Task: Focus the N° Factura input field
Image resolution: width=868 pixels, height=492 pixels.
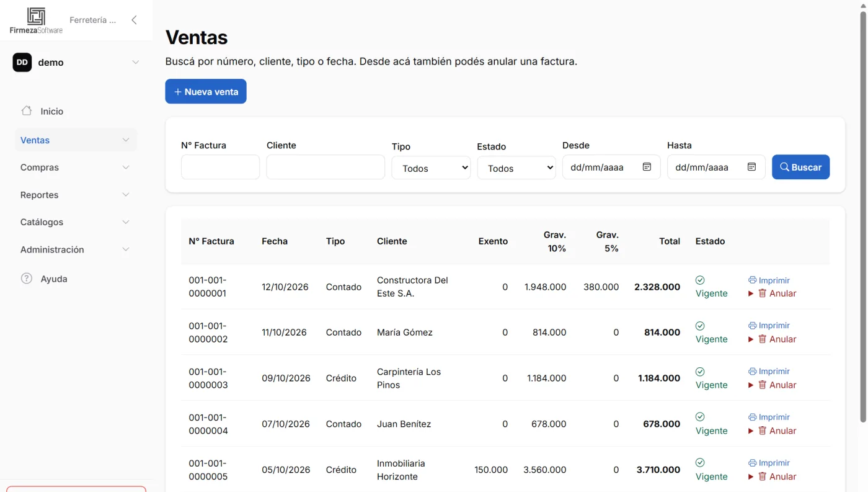Action: pos(220,167)
